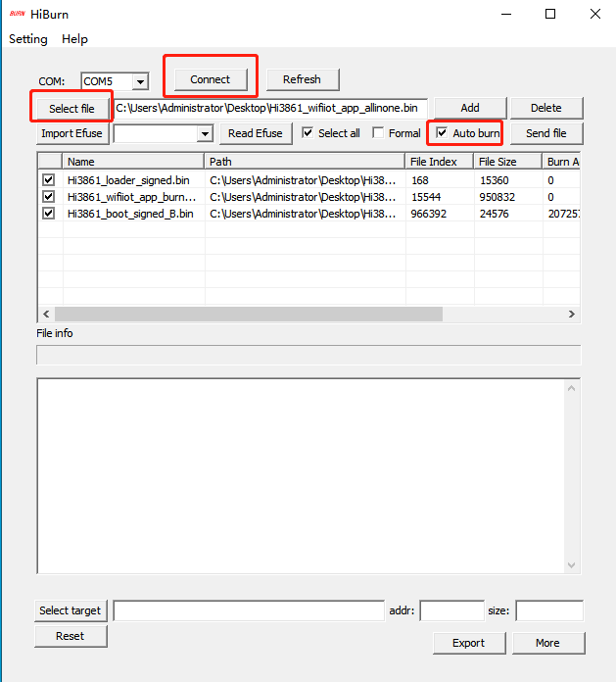Sort by the File Size column header

pyautogui.click(x=506, y=162)
